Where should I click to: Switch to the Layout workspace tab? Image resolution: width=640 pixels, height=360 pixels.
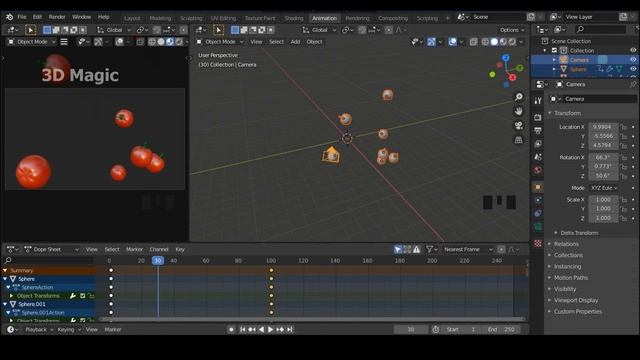[132, 18]
